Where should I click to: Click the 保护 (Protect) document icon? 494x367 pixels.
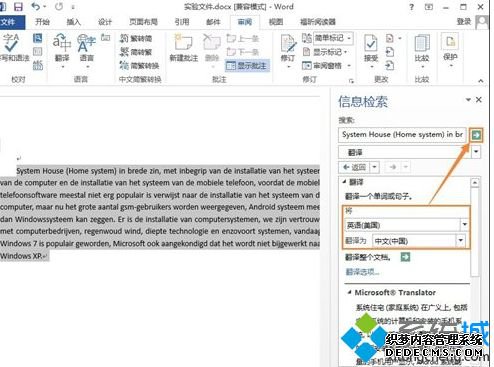[x=450, y=49]
